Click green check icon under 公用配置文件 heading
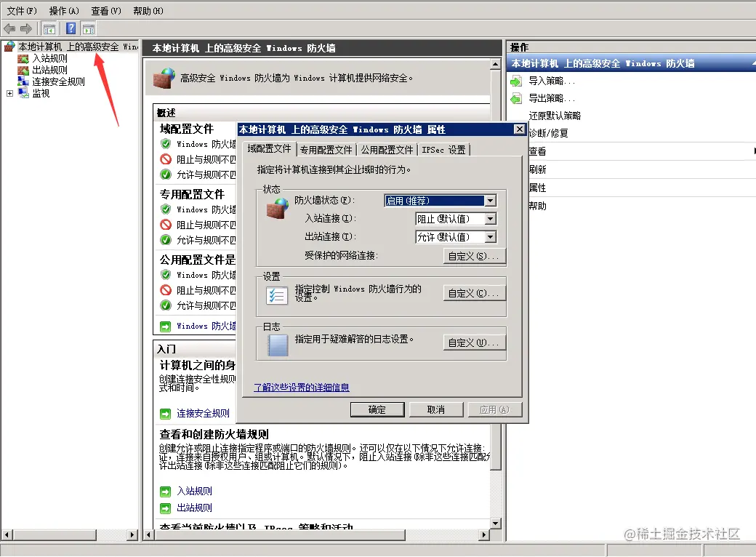This screenshot has height=557, width=756. 166,305
